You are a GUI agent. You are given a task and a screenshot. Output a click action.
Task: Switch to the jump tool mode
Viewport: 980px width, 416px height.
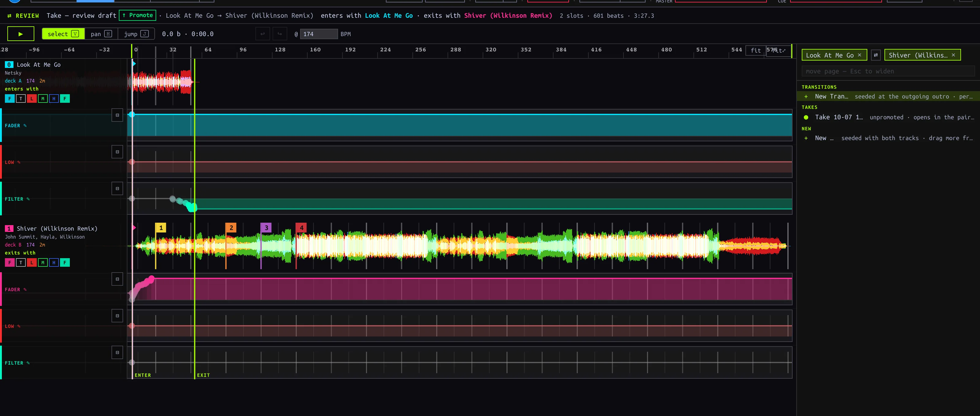click(x=136, y=34)
